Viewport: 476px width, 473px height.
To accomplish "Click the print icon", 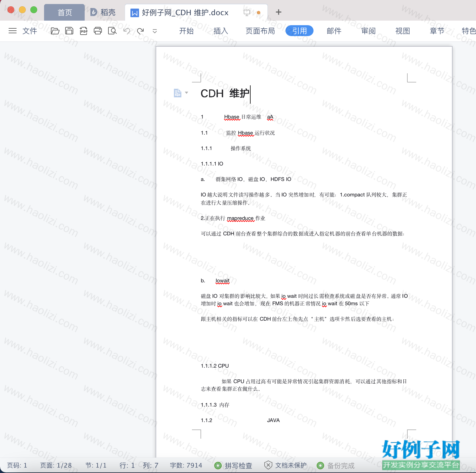I will [98, 31].
